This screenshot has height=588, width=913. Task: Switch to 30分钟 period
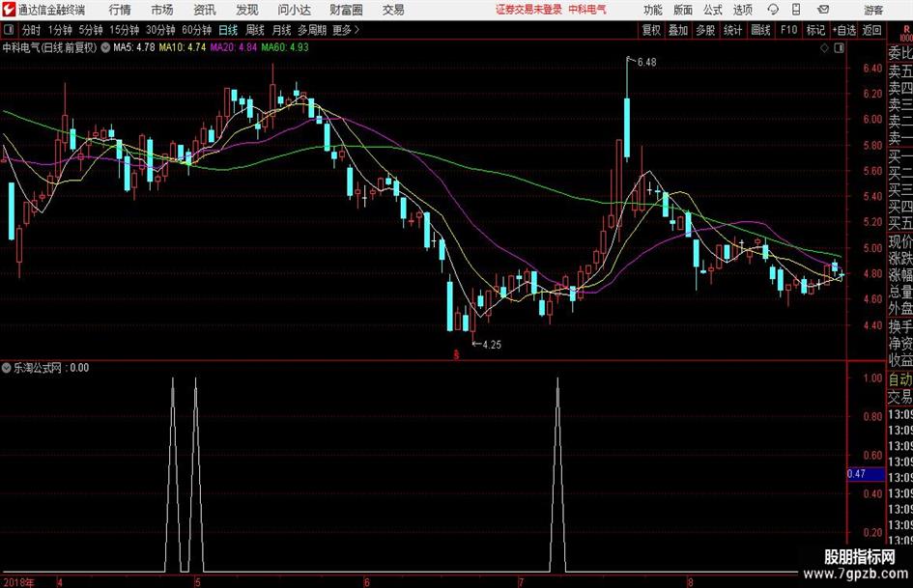pos(160,30)
